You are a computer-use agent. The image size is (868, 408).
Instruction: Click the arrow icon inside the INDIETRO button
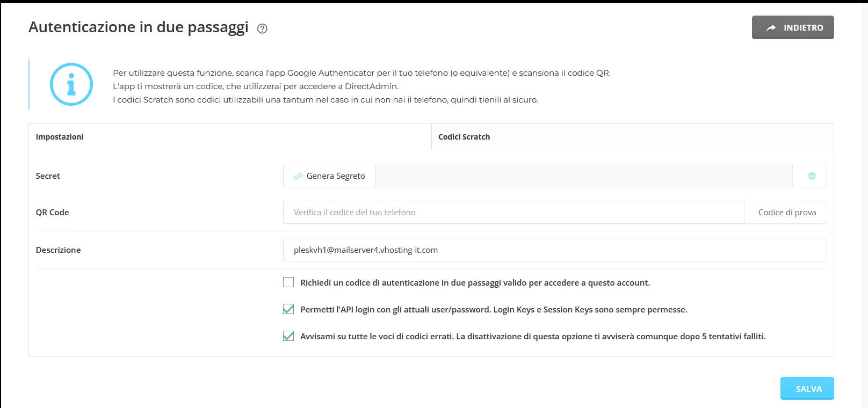771,27
